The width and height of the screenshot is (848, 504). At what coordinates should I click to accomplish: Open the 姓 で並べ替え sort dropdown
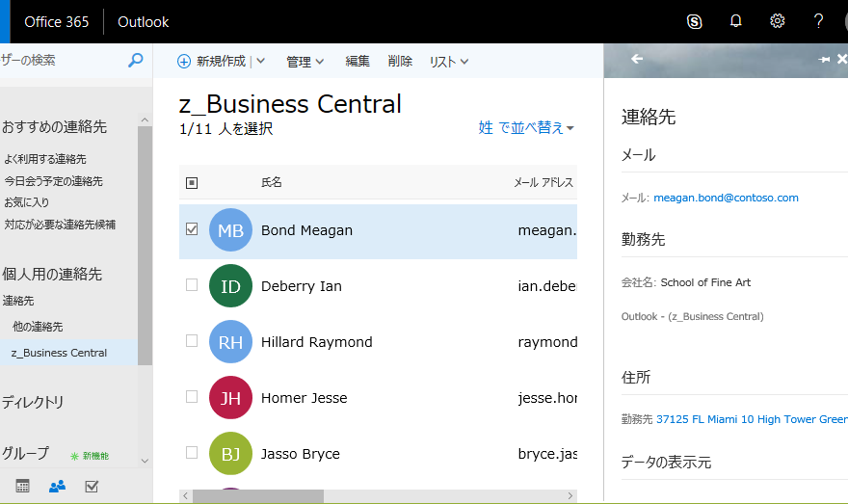click(x=526, y=127)
